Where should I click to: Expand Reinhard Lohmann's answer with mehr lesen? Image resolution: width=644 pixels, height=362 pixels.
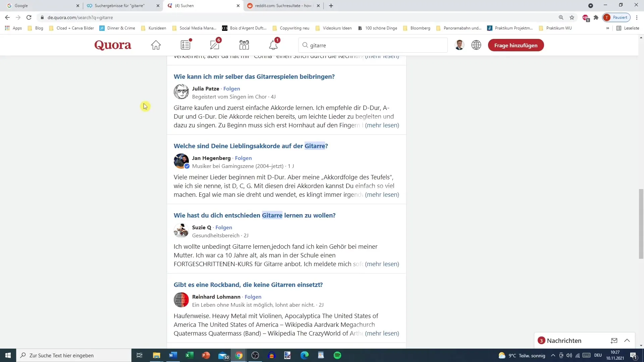click(382, 333)
